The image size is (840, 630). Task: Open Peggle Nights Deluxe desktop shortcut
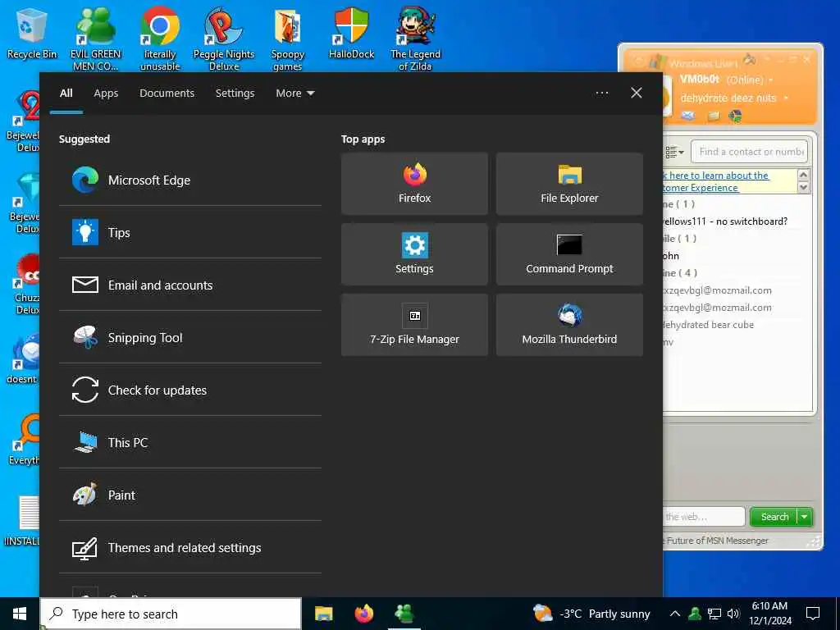pyautogui.click(x=224, y=39)
